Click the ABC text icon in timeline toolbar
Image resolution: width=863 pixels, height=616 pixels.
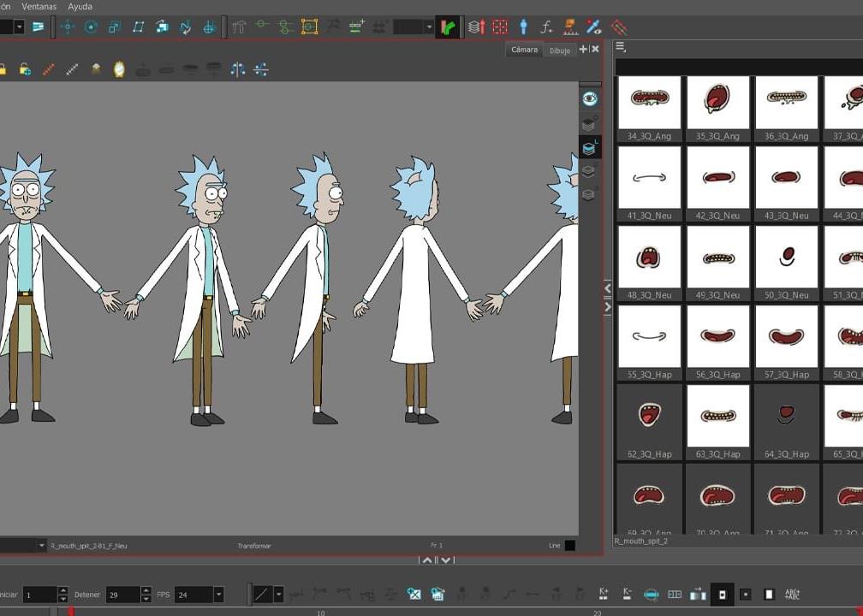pyautogui.click(x=793, y=594)
